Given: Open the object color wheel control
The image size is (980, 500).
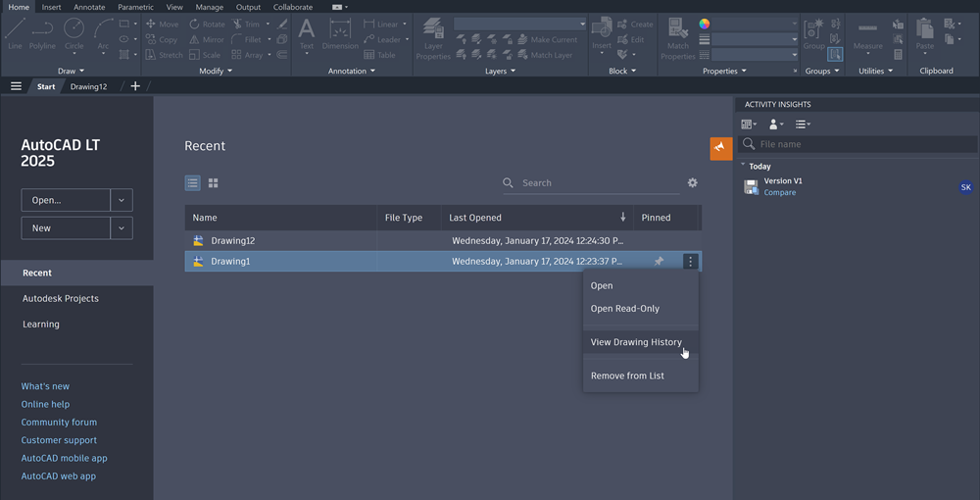Looking at the screenshot, I should [x=705, y=24].
